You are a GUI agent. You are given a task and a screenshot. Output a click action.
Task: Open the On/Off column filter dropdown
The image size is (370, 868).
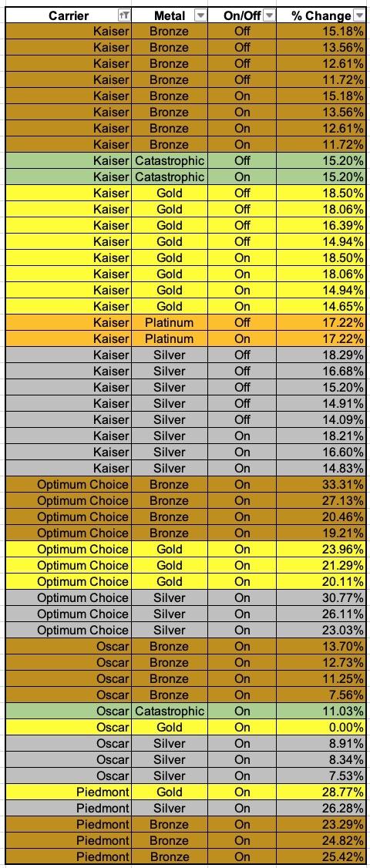[269, 15]
